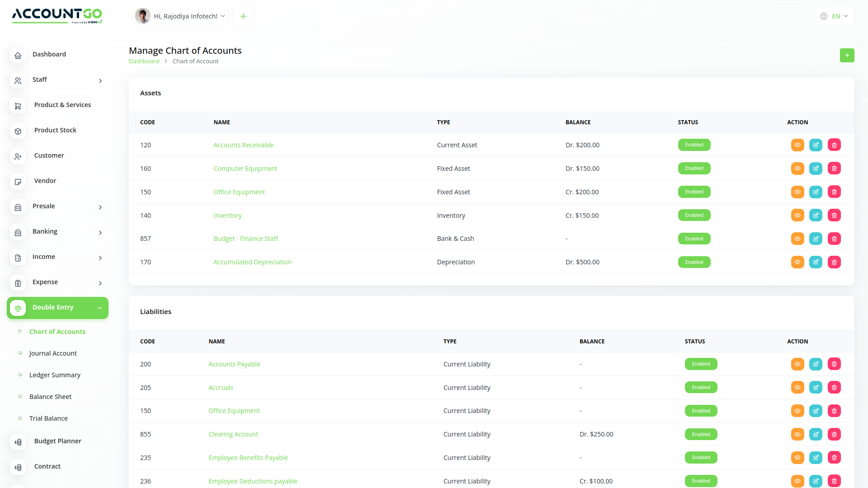This screenshot has width=868, height=488.
Task: Click the Budget Planner sidebar icon
Action: coord(18,442)
